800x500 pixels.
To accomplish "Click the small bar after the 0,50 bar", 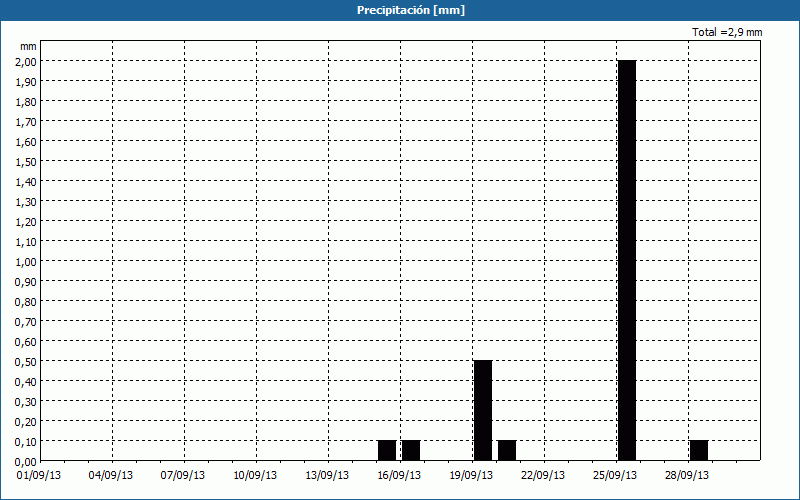I will [x=507, y=451].
